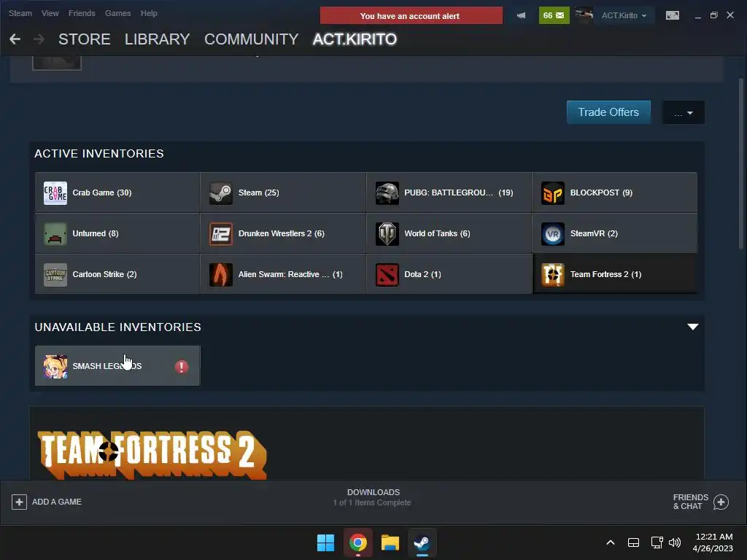Image resolution: width=747 pixels, height=560 pixels.
Task: Click the SteamVR icon
Action: pyautogui.click(x=553, y=234)
